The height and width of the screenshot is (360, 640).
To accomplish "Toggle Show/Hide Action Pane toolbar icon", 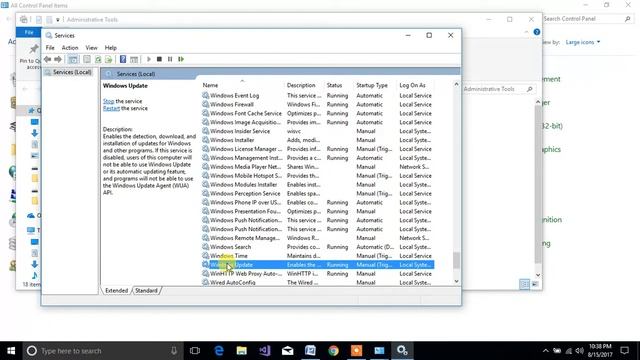I will click(x=134, y=59).
